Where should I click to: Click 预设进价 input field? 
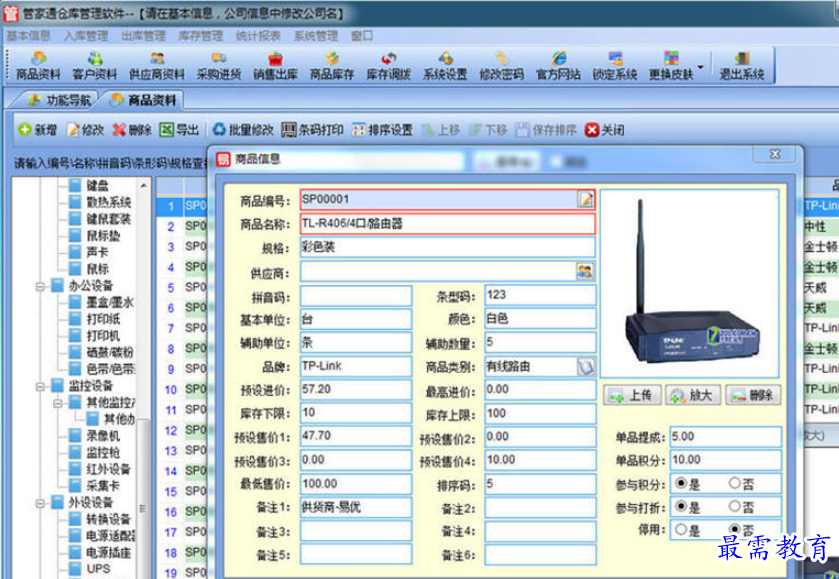356,390
